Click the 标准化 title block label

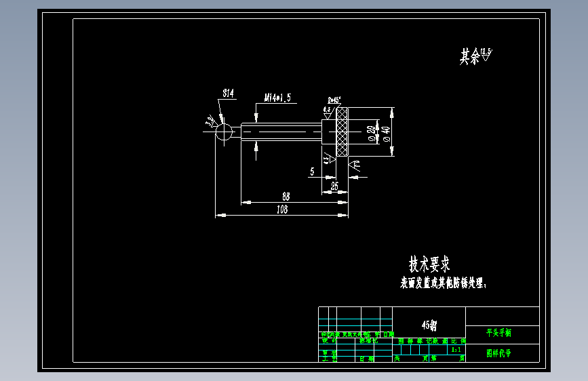click(x=369, y=341)
